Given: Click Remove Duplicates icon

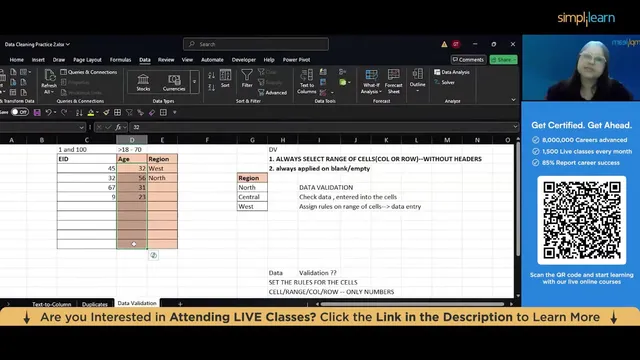Looking at the screenshot, I should coord(323,82).
